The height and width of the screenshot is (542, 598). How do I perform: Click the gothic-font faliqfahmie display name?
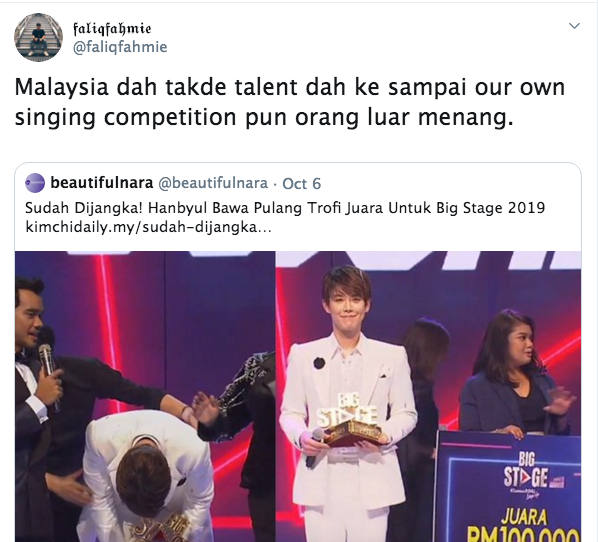(112, 29)
